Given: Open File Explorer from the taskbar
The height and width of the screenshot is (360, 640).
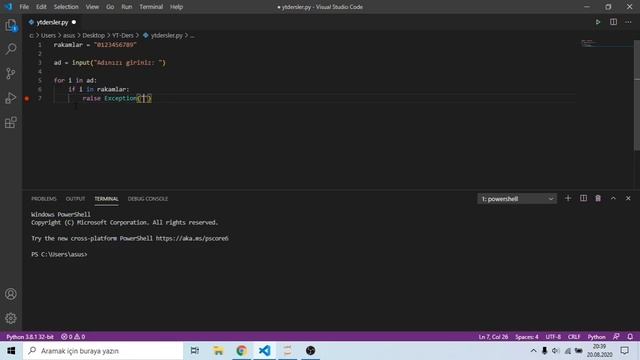Looking at the screenshot, I should coord(218,351).
